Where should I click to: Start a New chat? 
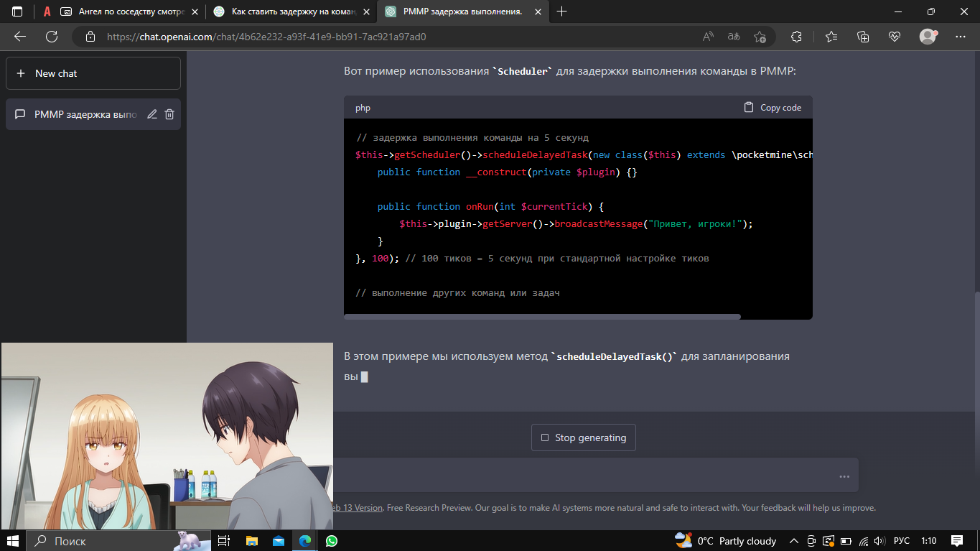coord(93,73)
